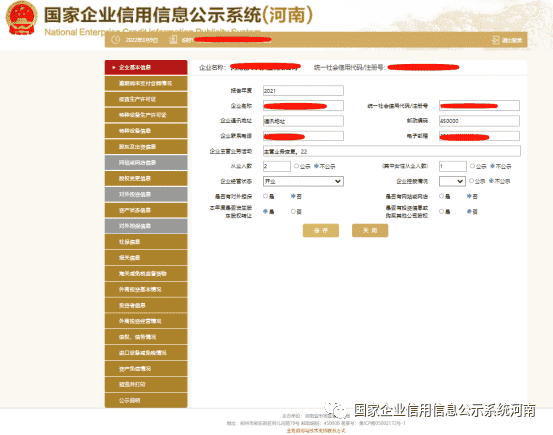The height and width of the screenshot is (435, 553).
Task: Select 否 for 是否有网站或网店
Action: point(469,196)
